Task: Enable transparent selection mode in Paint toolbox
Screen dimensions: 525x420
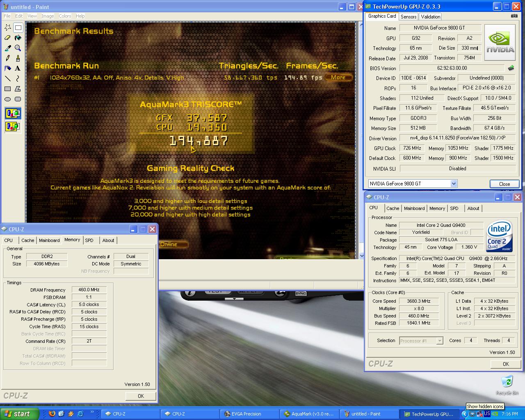Action: tap(13, 126)
